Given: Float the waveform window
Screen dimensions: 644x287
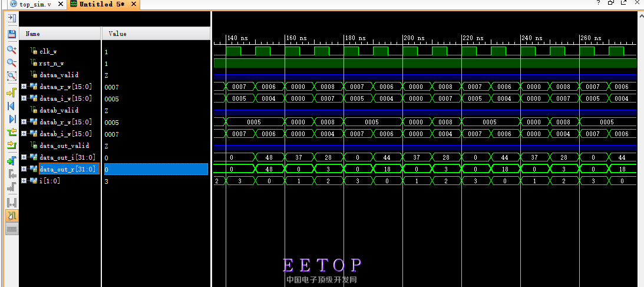Looking at the screenshot, I should point(624,3).
